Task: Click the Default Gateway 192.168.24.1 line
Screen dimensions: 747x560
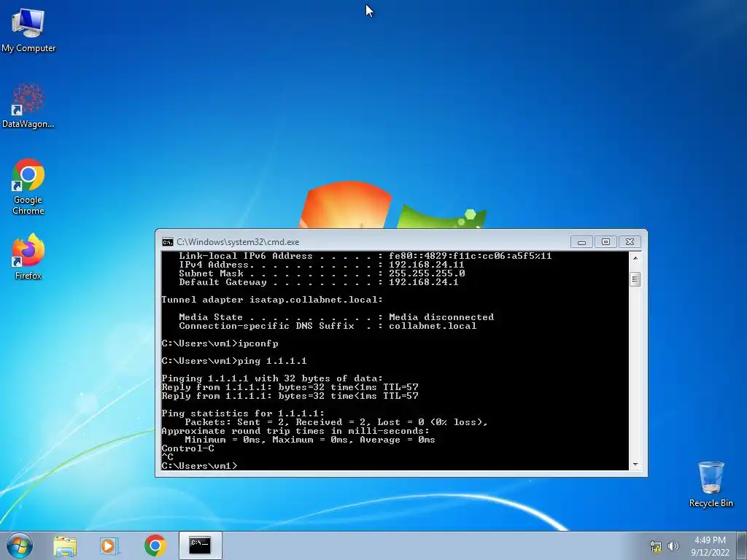Action: (x=318, y=282)
